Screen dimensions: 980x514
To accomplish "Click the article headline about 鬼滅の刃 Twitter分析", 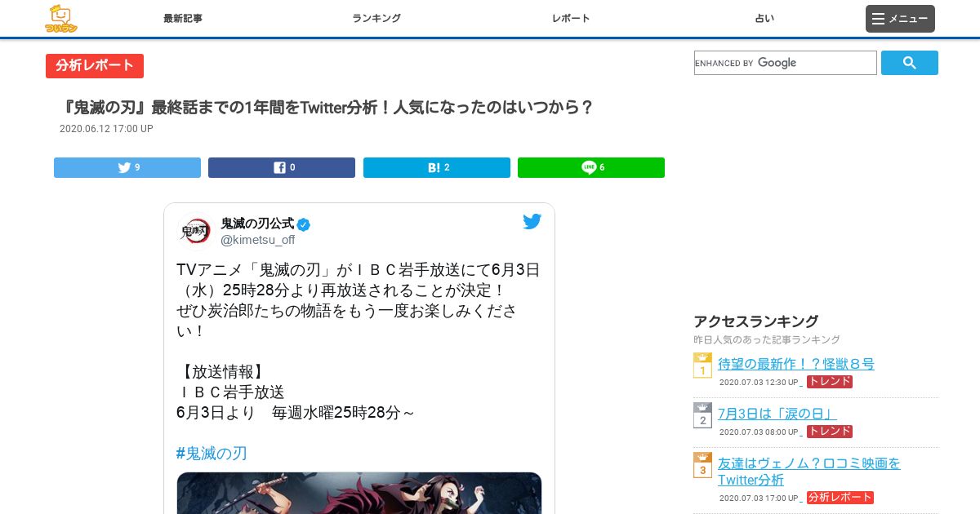I will tap(328, 108).
